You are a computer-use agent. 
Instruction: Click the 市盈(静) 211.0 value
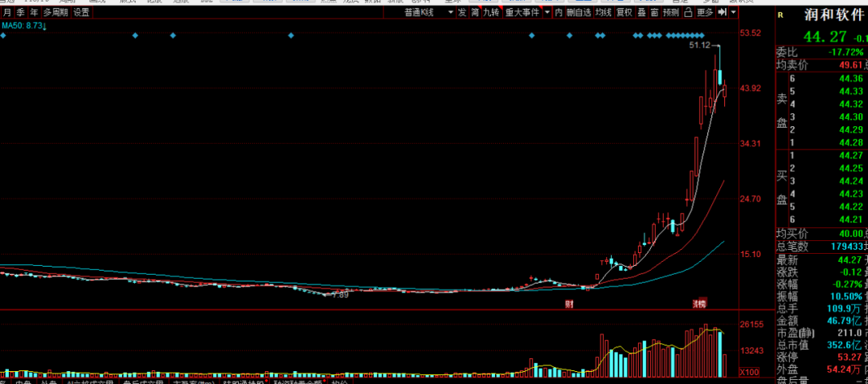tap(851, 333)
